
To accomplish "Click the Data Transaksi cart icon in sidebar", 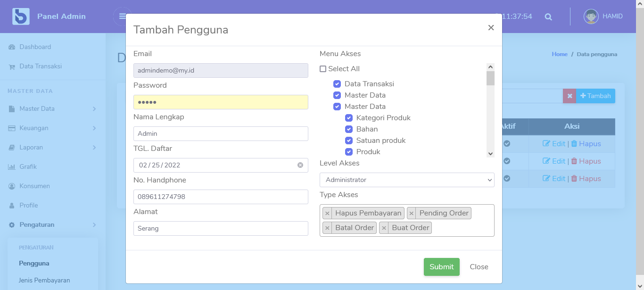I will [x=12, y=66].
